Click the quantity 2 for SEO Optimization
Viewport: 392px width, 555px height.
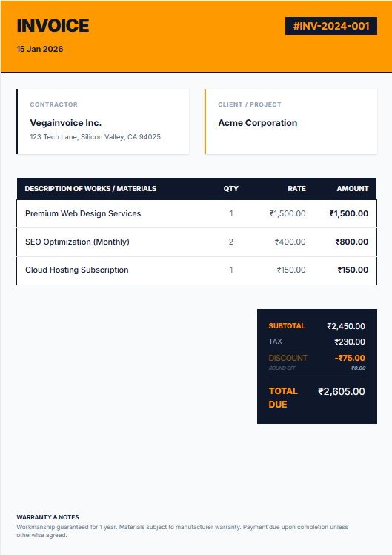(x=231, y=242)
